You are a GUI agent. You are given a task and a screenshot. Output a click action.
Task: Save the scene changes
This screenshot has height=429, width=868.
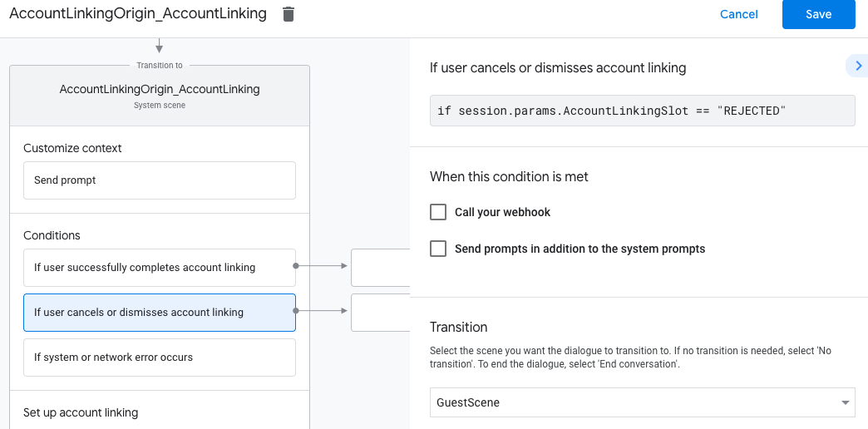(818, 14)
